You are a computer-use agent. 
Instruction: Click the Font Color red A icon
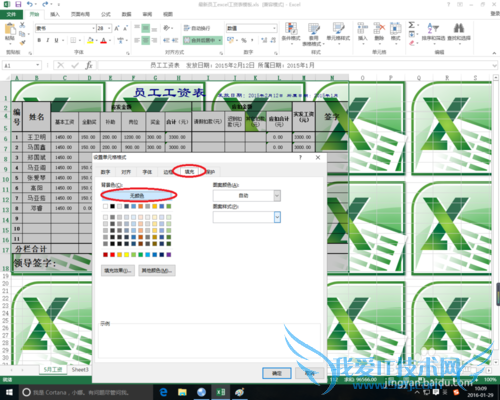click(x=104, y=40)
